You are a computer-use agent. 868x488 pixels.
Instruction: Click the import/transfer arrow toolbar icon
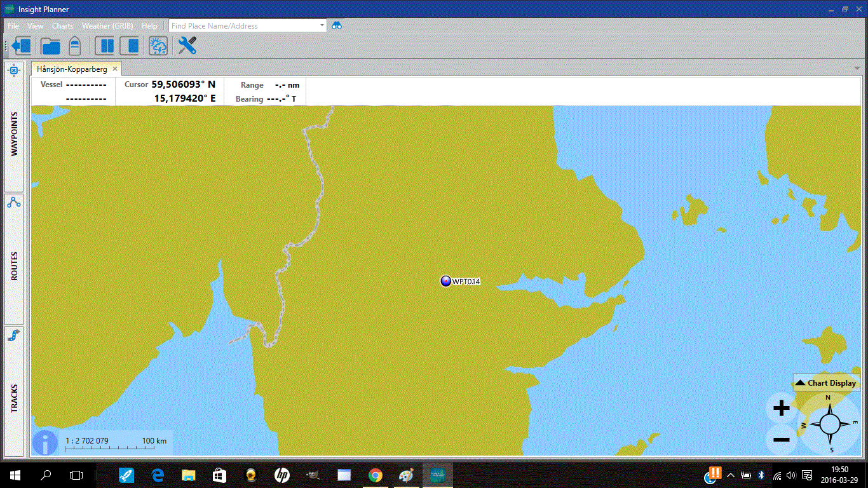tap(22, 46)
